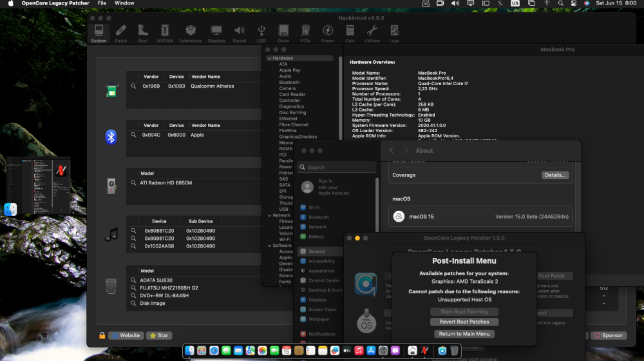Click the US input source menu
This screenshot has height=361, width=644.
pos(515,3)
